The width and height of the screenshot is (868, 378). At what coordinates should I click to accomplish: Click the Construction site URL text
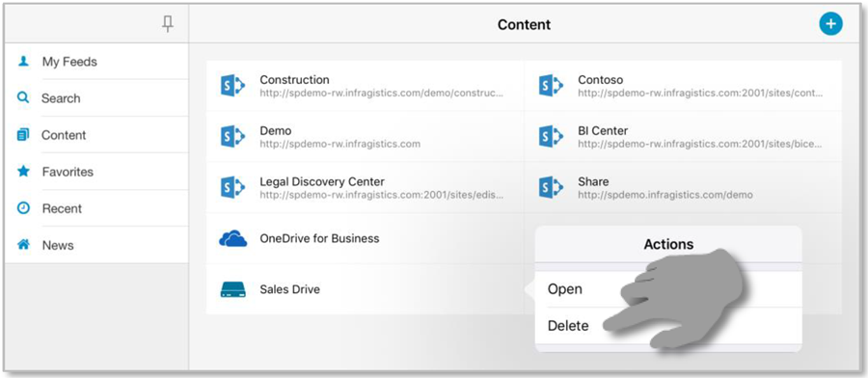point(382,93)
